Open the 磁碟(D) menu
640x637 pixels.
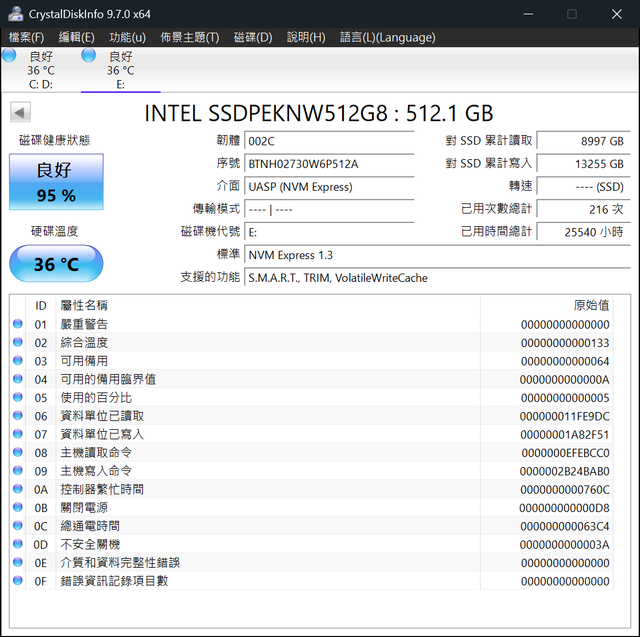253,38
